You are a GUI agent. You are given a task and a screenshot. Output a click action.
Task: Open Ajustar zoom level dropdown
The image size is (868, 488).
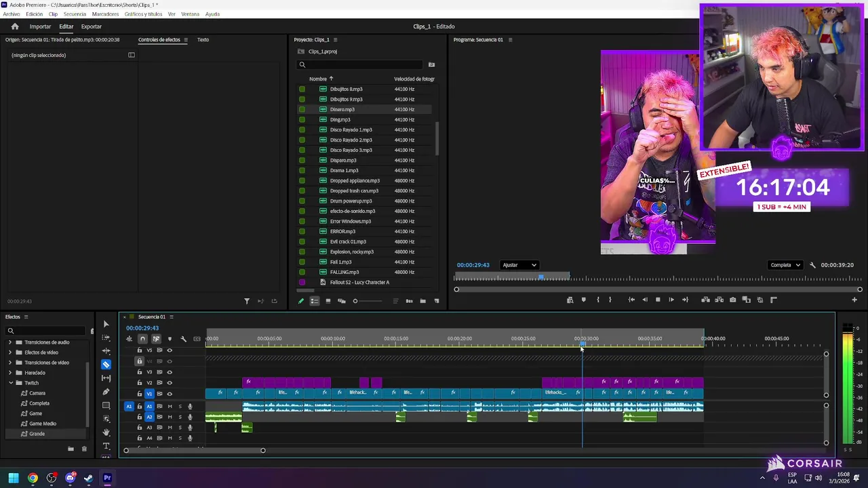click(519, 265)
